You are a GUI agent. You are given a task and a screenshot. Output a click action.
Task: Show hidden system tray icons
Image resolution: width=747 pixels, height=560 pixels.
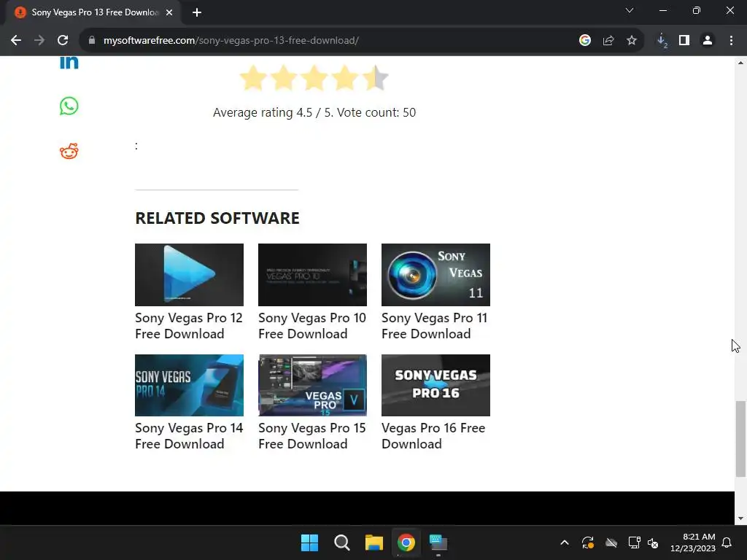tap(565, 542)
